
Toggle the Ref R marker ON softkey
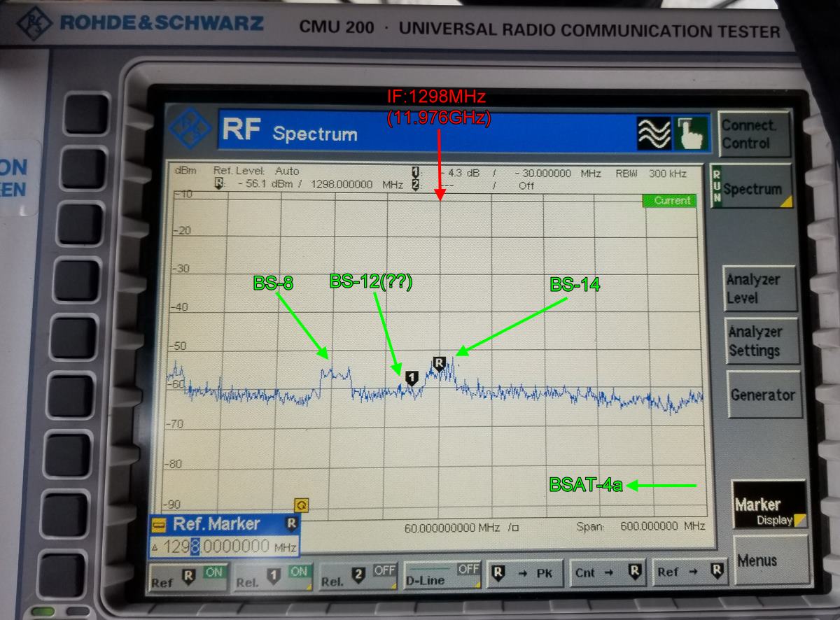pyautogui.click(x=188, y=577)
